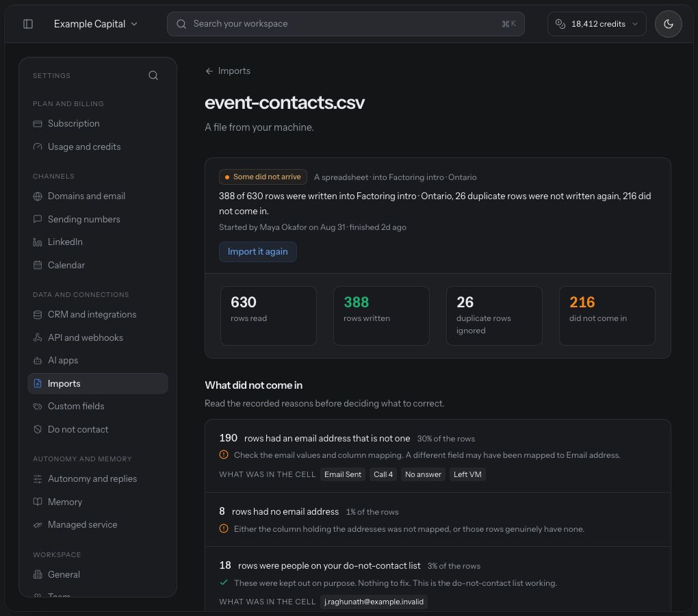
Task: Click the Usage and credits gauge icon
Action: point(38,147)
